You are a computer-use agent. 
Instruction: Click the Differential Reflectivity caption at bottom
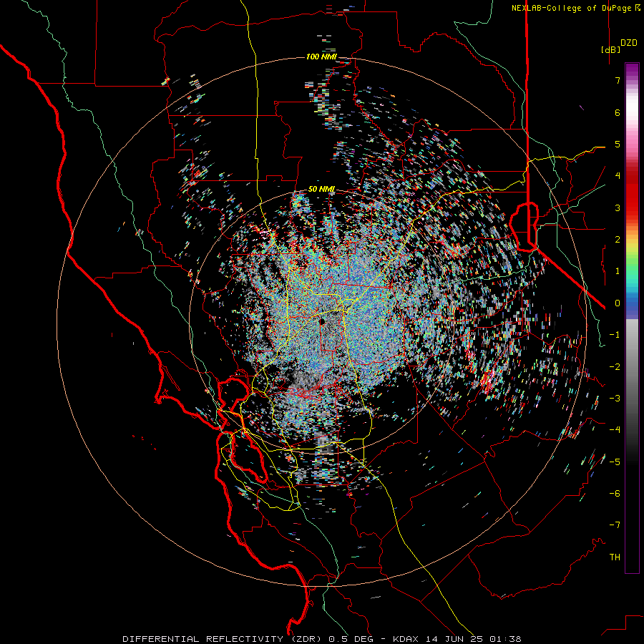click(x=322, y=639)
